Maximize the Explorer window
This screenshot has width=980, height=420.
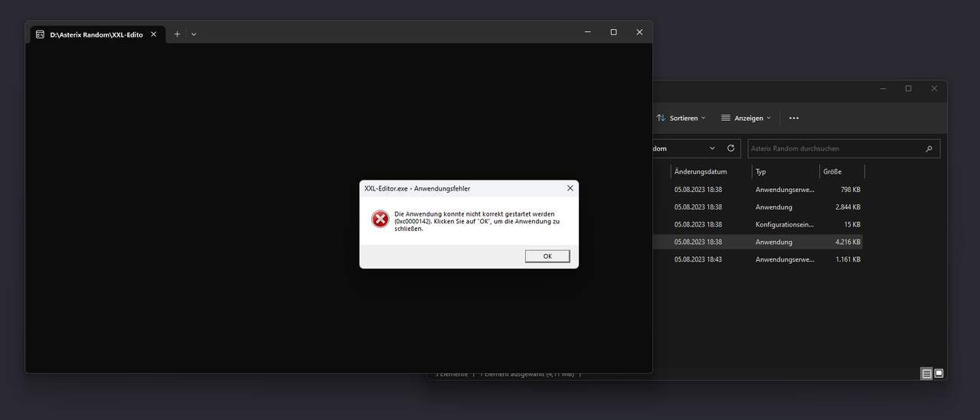click(908, 89)
